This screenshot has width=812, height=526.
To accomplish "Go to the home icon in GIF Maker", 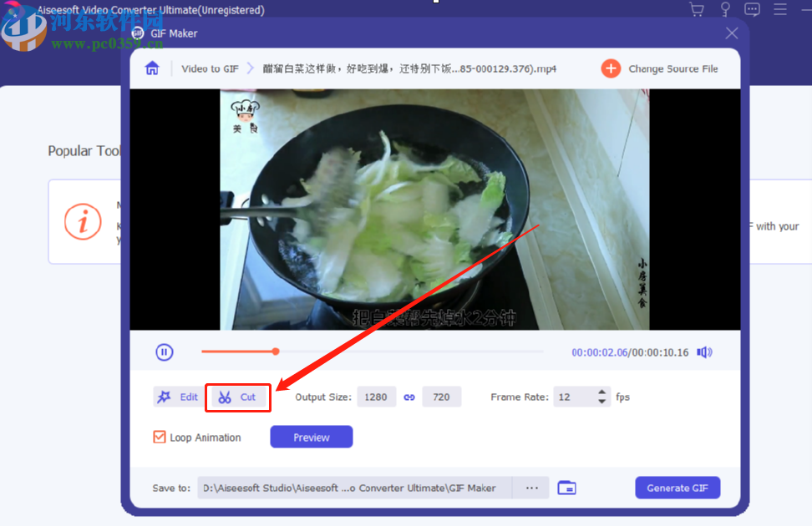I will click(152, 68).
